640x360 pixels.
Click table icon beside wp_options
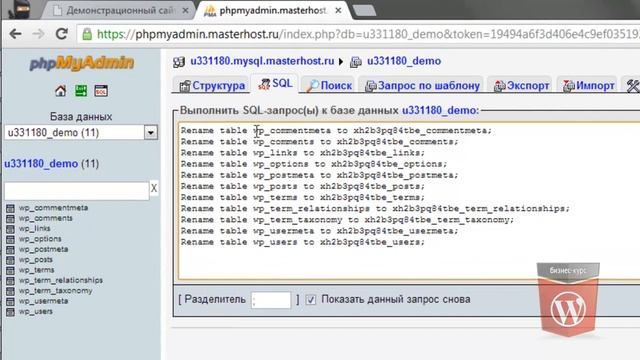10,239
